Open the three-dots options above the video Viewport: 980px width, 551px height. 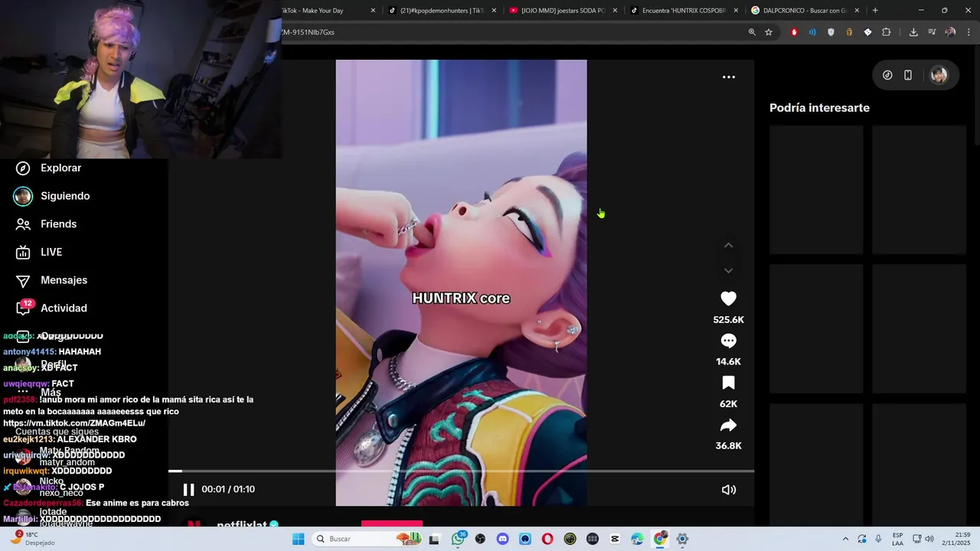click(x=729, y=77)
